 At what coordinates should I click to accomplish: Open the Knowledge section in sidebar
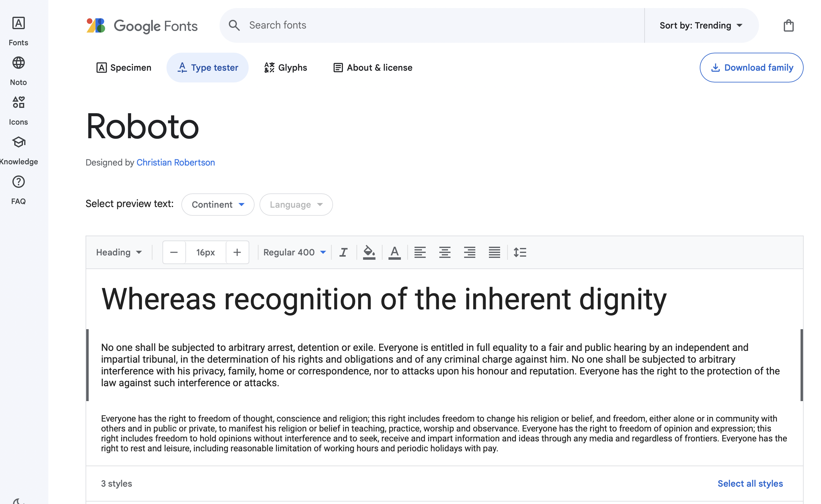coord(18,151)
